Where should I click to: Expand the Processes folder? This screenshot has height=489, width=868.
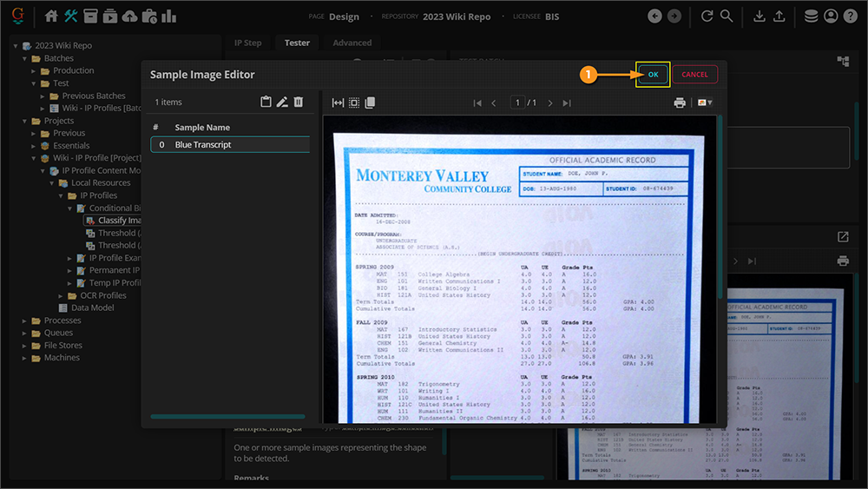24,320
